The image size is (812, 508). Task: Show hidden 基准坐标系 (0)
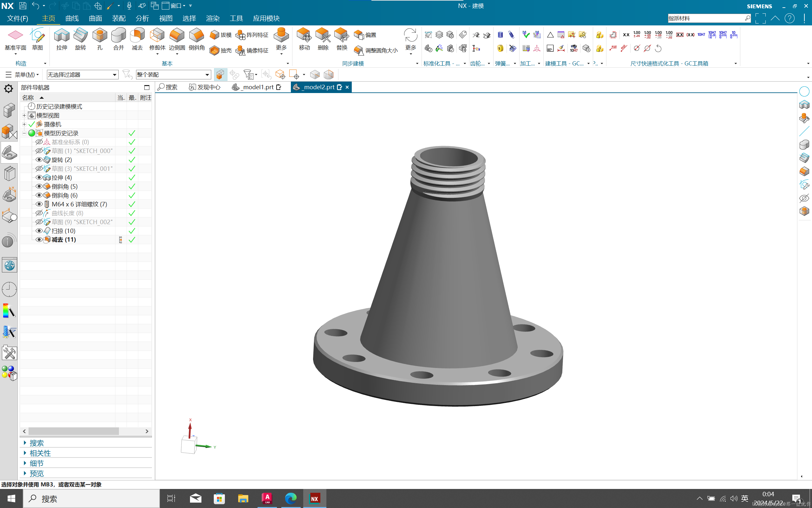(x=39, y=142)
